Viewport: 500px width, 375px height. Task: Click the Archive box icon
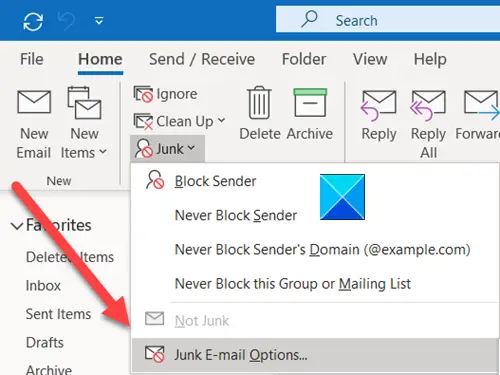tap(310, 102)
